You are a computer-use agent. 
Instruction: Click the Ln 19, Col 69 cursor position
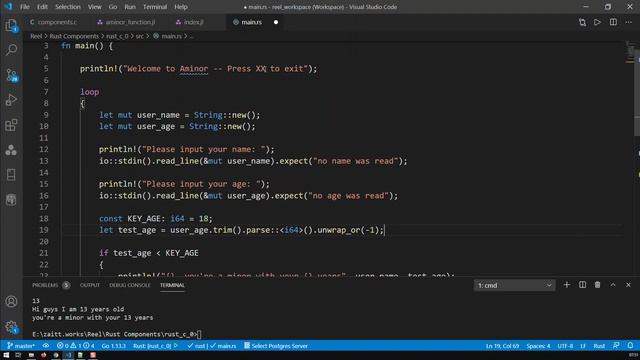pyautogui.click(x=502, y=346)
